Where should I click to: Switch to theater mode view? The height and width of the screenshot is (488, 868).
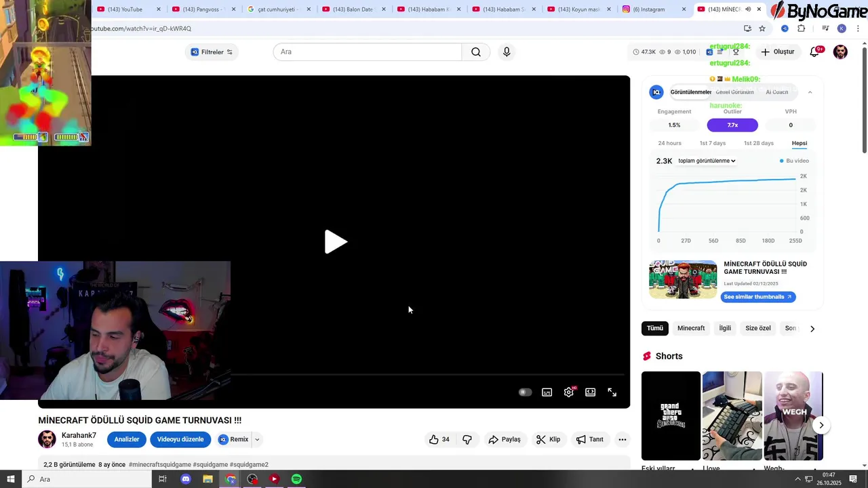click(591, 392)
